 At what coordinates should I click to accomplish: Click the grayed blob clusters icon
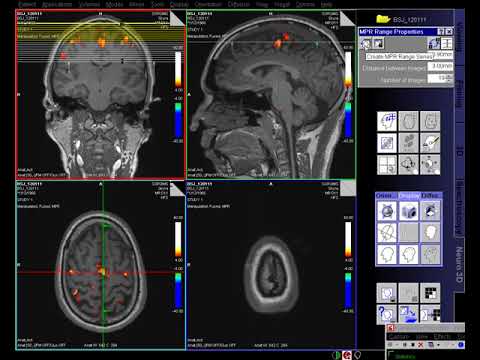[x=408, y=143]
